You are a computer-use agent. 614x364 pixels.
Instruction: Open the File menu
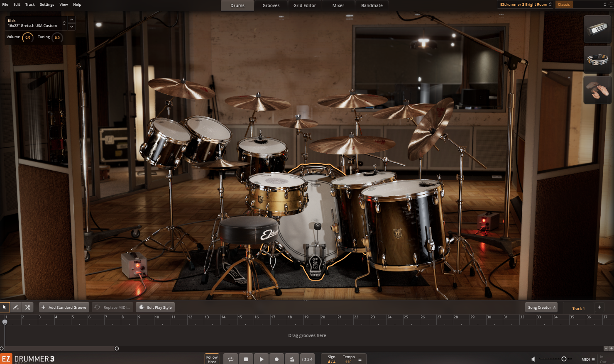(5, 5)
